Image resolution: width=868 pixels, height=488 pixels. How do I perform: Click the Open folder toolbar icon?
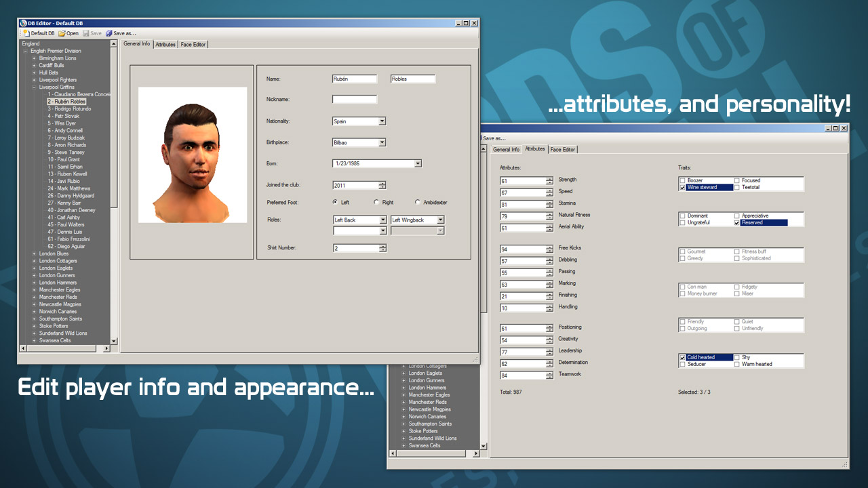tap(62, 33)
